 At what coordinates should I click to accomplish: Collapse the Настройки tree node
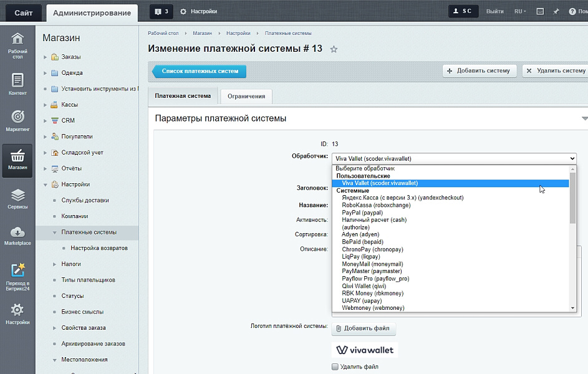click(x=46, y=185)
